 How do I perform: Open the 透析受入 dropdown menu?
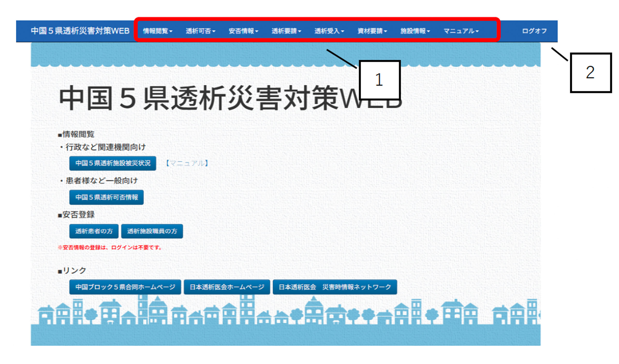coord(329,31)
